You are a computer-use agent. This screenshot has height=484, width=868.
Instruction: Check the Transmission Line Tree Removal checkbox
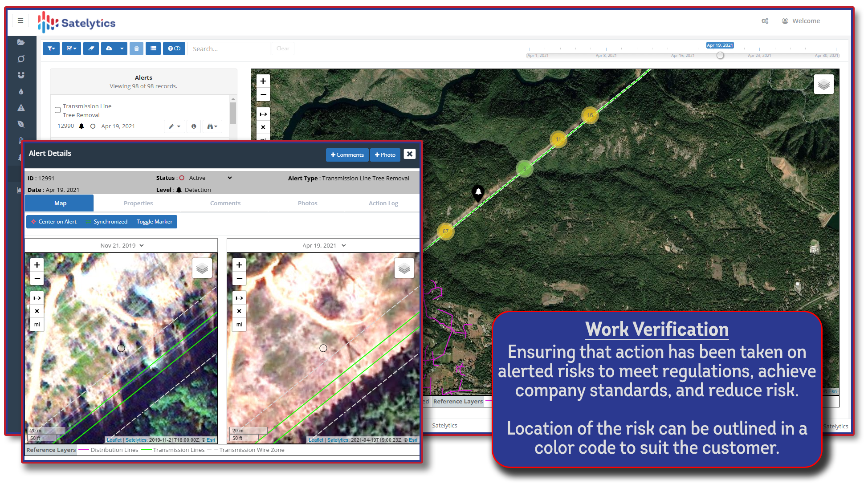click(x=58, y=110)
